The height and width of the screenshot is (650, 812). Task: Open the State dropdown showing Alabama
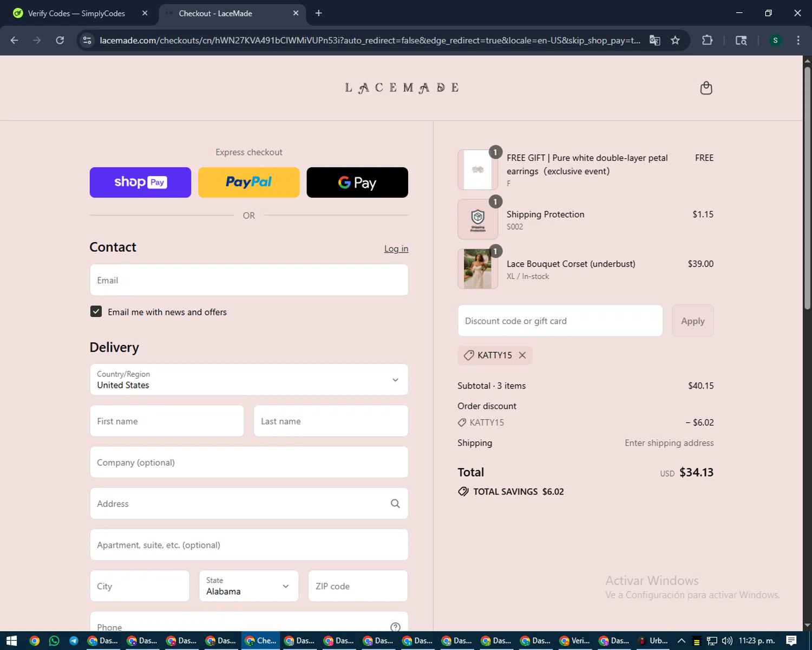(249, 586)
